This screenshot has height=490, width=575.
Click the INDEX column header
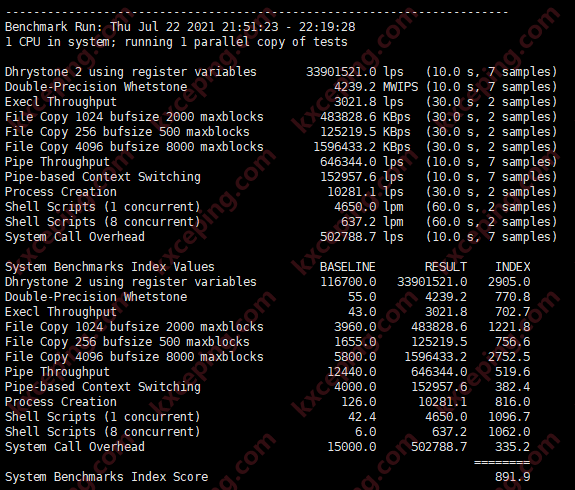coord(513,267)
